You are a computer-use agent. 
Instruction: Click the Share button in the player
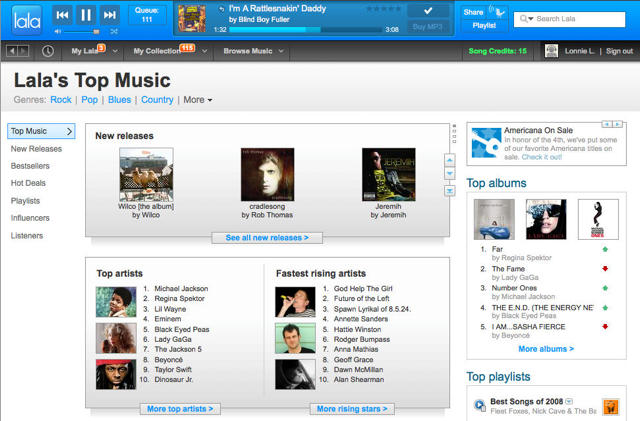coord(473,12)
